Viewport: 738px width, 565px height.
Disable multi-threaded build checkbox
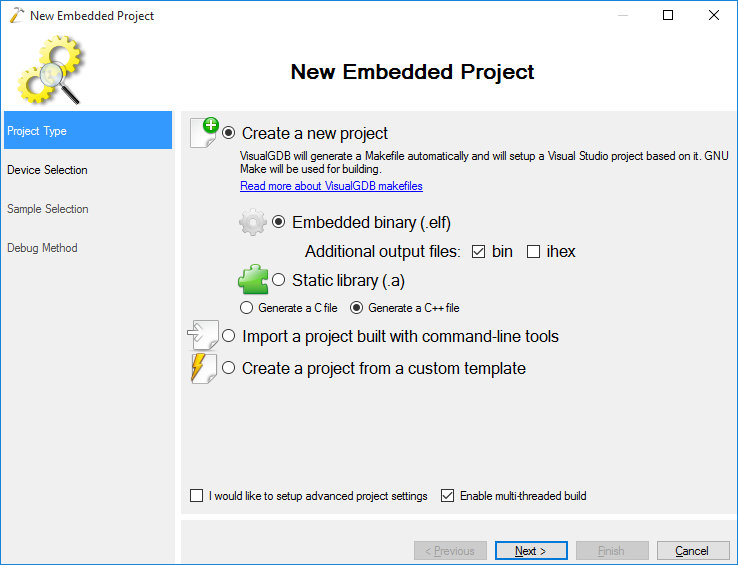click(447, 496)
